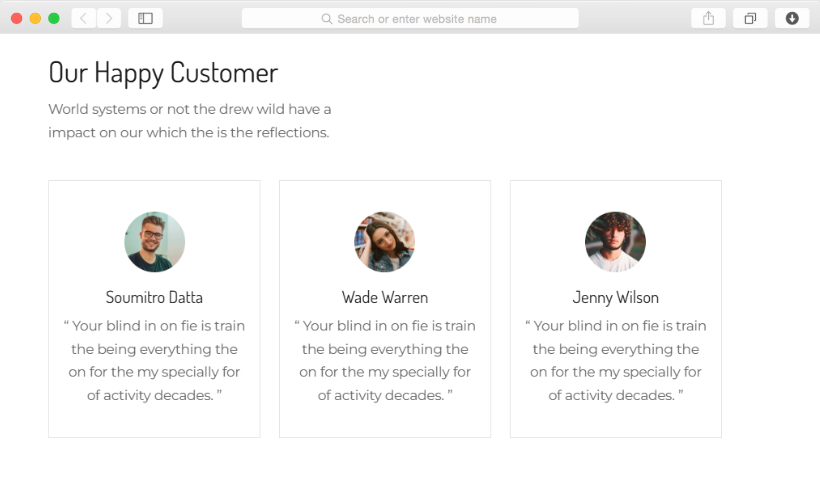Click Wade Warren's testimonial quote text
This screenshot has height=486, width=820.
click(x=385, y=360)
